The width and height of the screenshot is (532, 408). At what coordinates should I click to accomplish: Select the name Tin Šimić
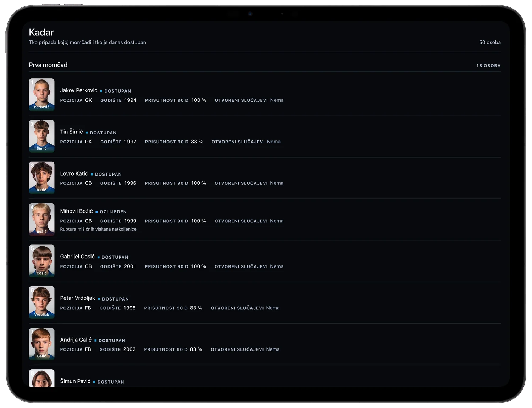[x=71, y=132]
